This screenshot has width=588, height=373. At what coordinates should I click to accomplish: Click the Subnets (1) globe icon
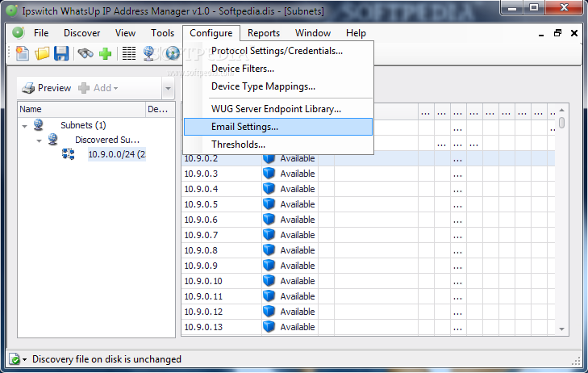click(38, 124)
